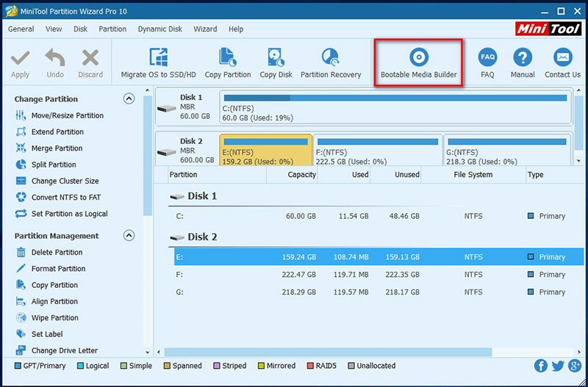Click the sidebar scroll down arrow

tap(148, 352)
